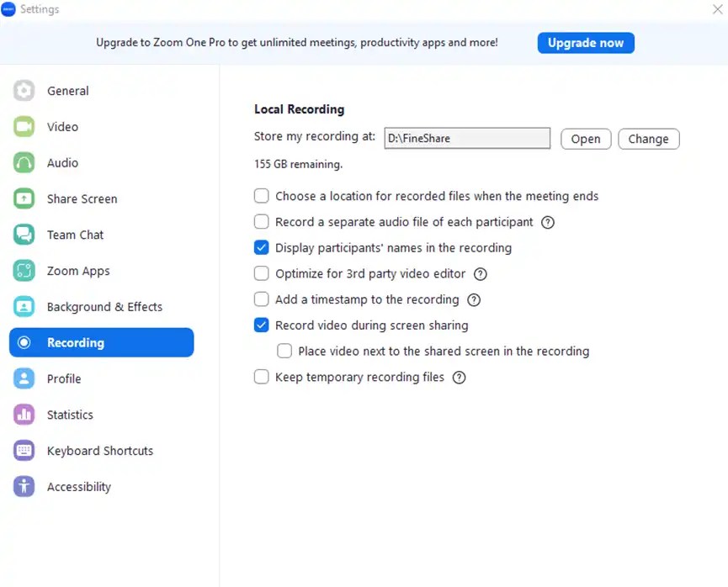Screen dimensions: 728x587
Task: Click the Background & Effects icon
Action: point(24,307)
